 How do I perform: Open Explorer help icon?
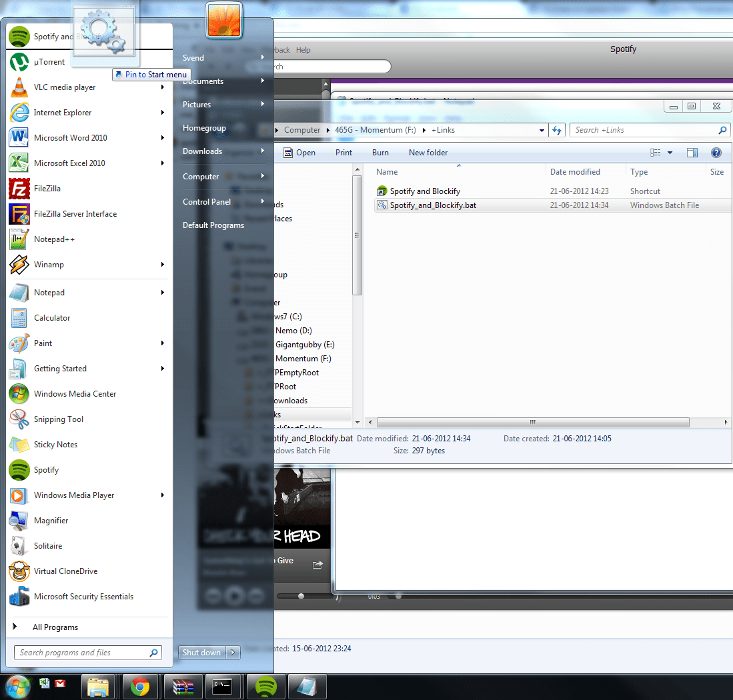point(716,153)
